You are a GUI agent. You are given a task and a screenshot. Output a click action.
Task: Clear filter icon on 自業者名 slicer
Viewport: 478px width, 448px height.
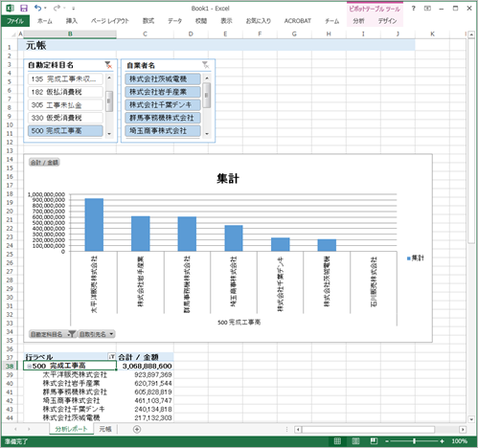tap(206, 65)
